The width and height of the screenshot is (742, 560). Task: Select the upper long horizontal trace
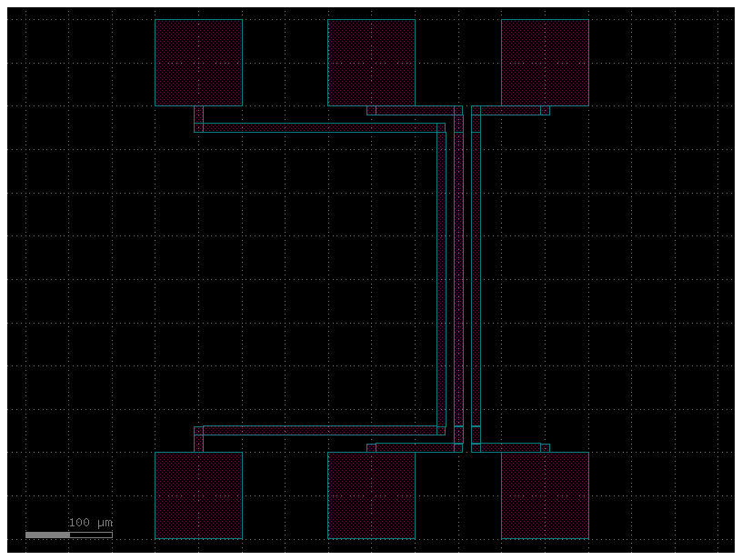[x=318, y=128]
